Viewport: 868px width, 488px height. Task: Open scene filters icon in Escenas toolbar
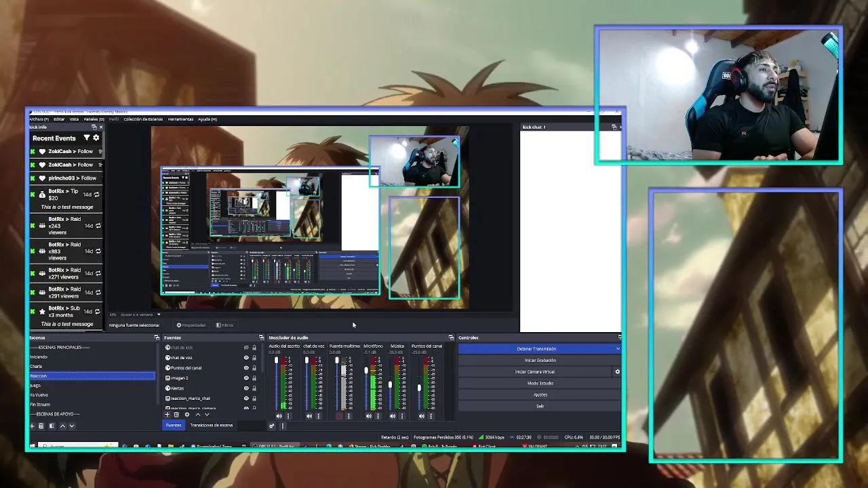(50, 426)
